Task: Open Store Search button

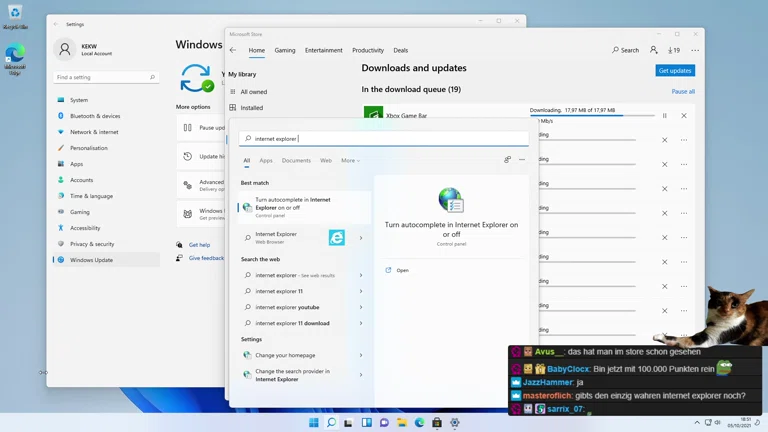Action: click(x=625, y=50)
